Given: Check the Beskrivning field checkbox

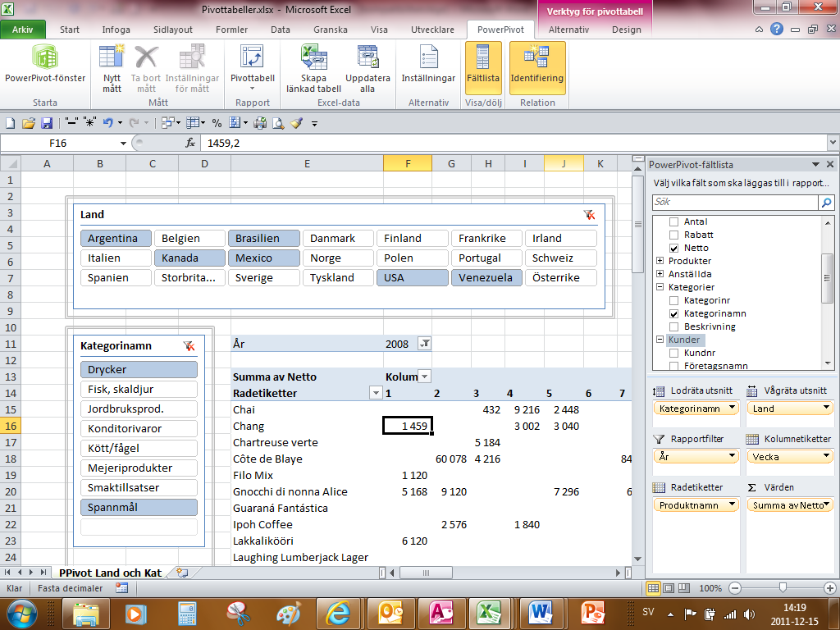Looking at the screenshot, I should point(674,326).
